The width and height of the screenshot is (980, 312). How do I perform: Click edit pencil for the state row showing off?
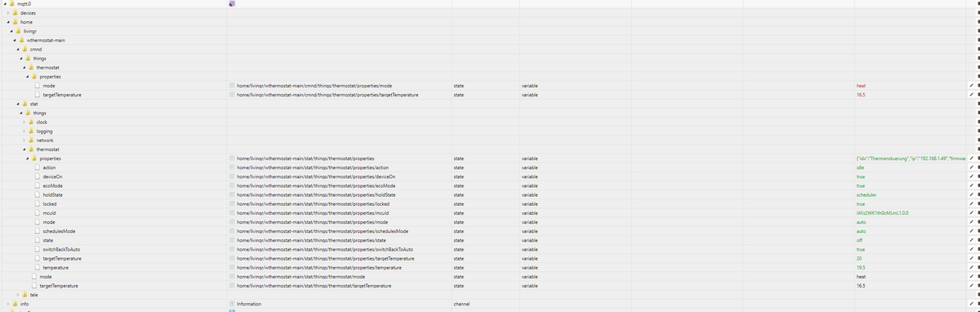(x=971, y=240)
